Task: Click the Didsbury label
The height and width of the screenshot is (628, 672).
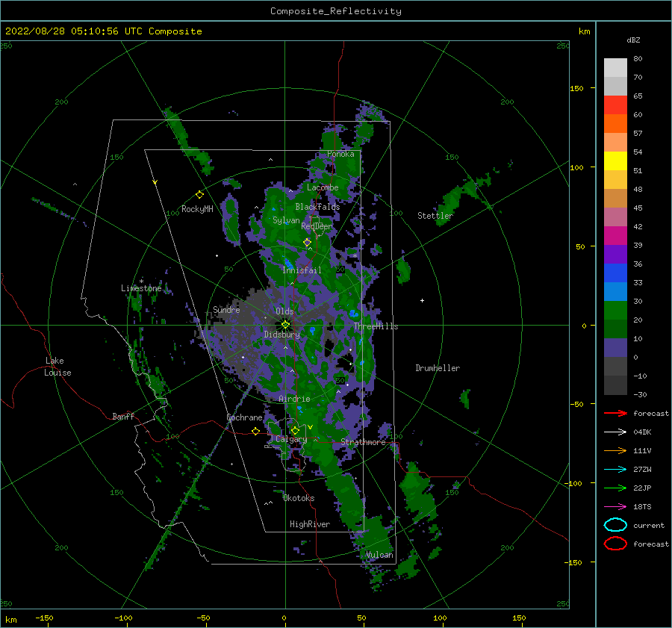Action: [x=281, y=335]
